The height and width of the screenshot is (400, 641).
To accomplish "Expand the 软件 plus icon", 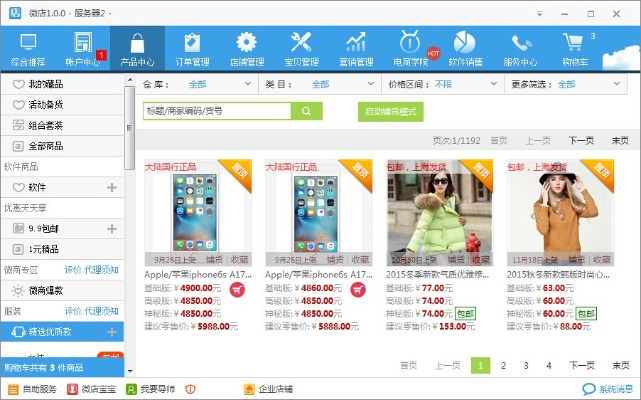I will (112, 187).
